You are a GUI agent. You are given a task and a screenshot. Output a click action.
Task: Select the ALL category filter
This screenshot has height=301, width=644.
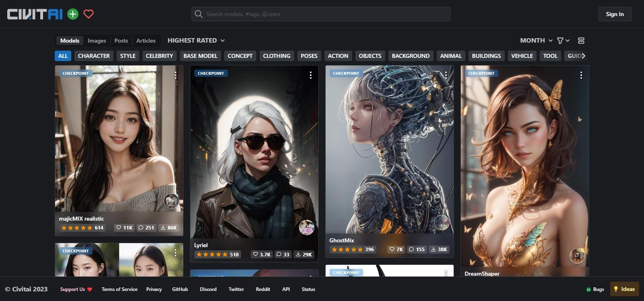click(63, 56)
